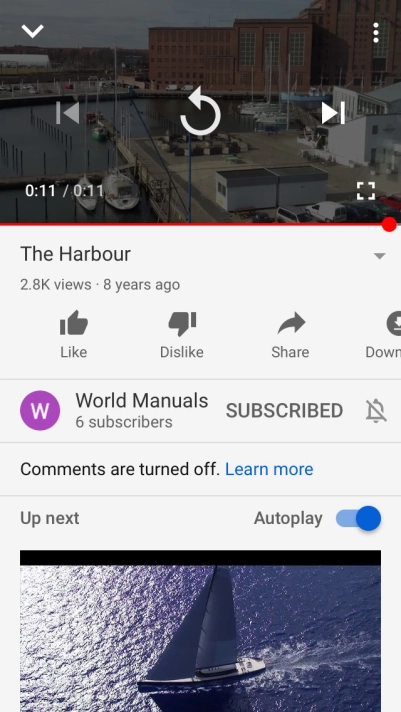Toggle the notification bell for World Manuals
The width and height of the screenshot is (401, 712).
[376, 411]
